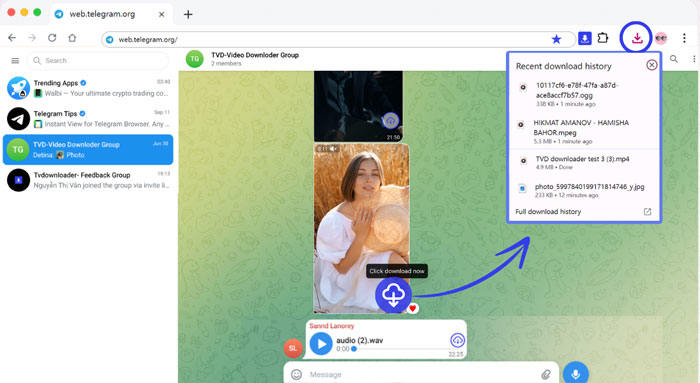700x383 pixels.
Task: Click the browser home icon
Action: point(72,38)
